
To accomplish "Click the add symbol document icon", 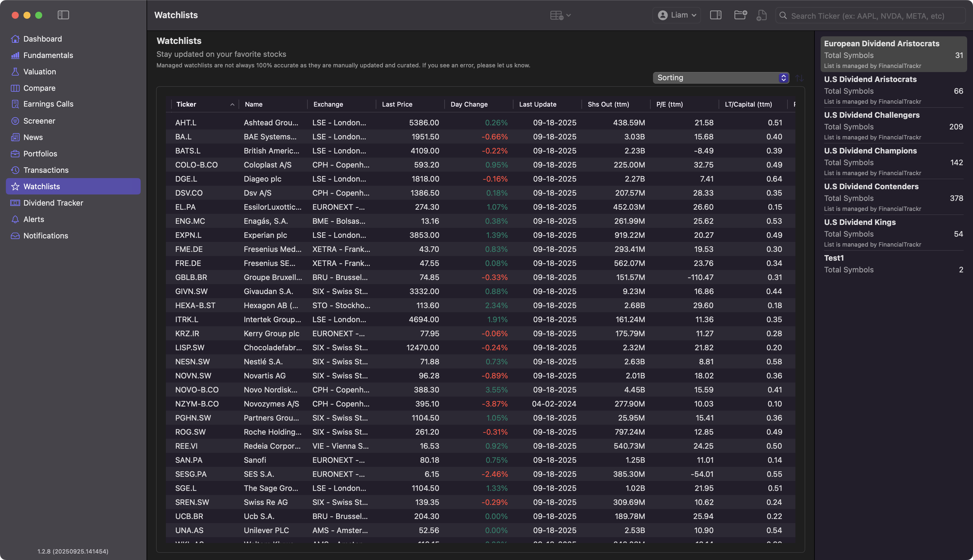I will click(x=761, y=16).
